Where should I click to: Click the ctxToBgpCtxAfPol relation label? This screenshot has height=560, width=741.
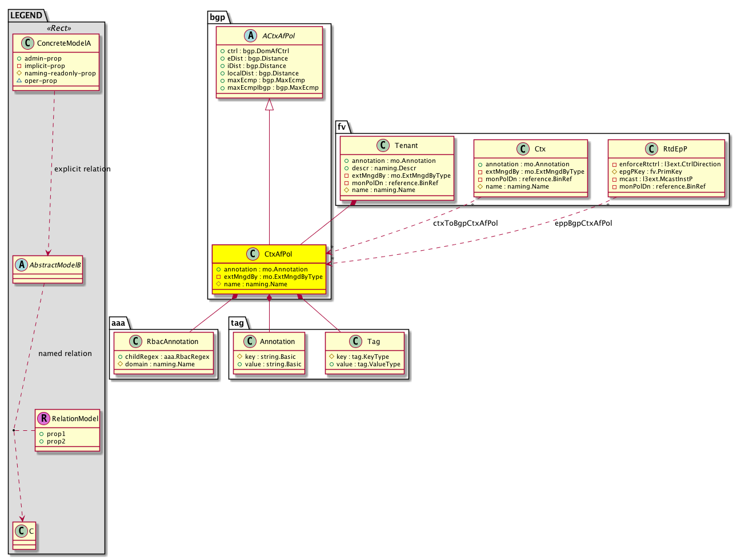pos(465,223)
